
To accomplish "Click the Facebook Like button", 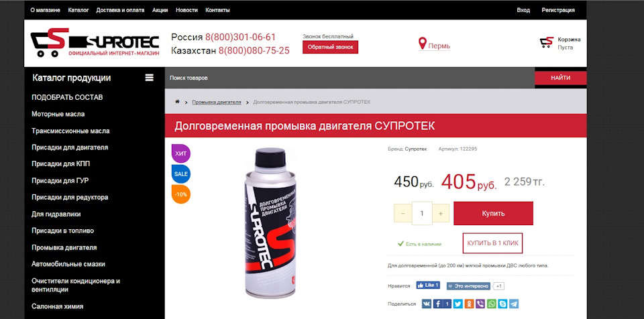I will (428, 285).
